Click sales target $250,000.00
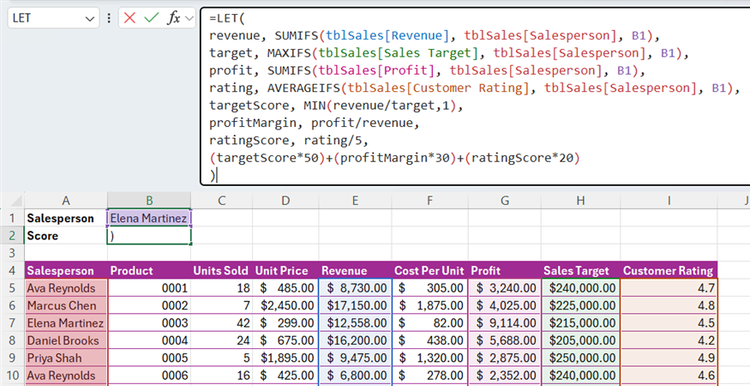750x386 pixels. (580, 358)
